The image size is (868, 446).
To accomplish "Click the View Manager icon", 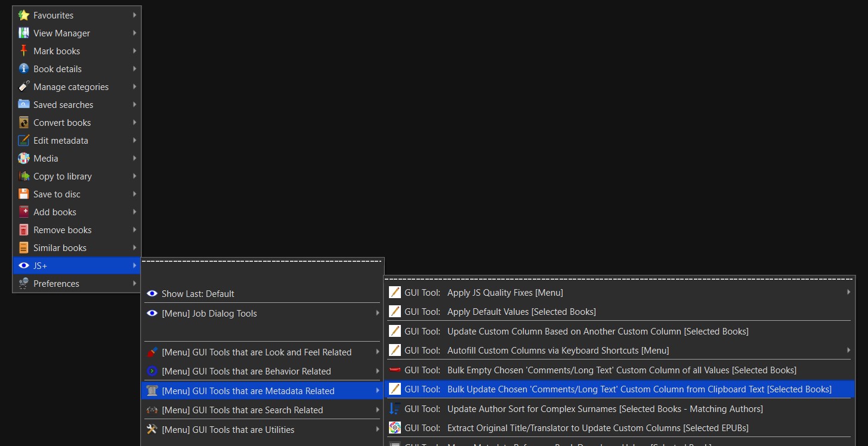I will [x=24, y=33].
